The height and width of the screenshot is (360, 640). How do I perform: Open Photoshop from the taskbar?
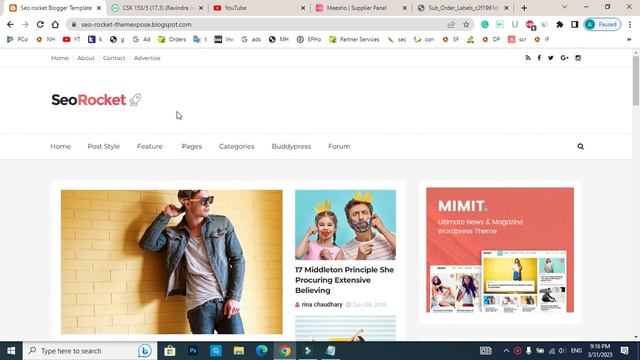point(193,351)
